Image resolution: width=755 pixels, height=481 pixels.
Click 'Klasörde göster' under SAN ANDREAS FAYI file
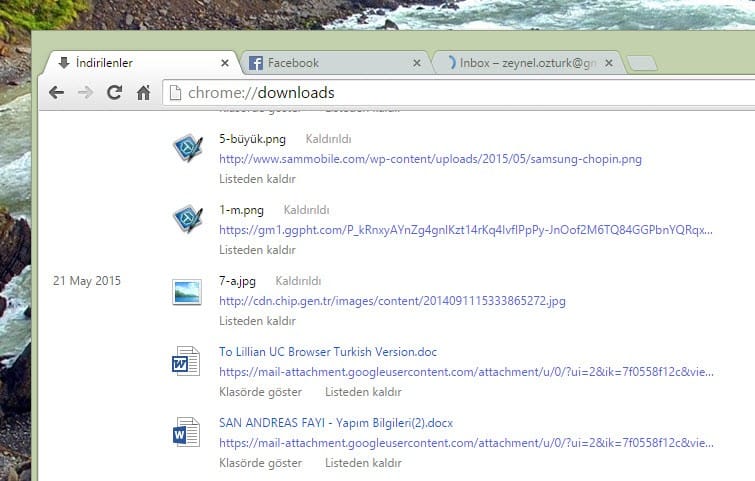(260, 463)
